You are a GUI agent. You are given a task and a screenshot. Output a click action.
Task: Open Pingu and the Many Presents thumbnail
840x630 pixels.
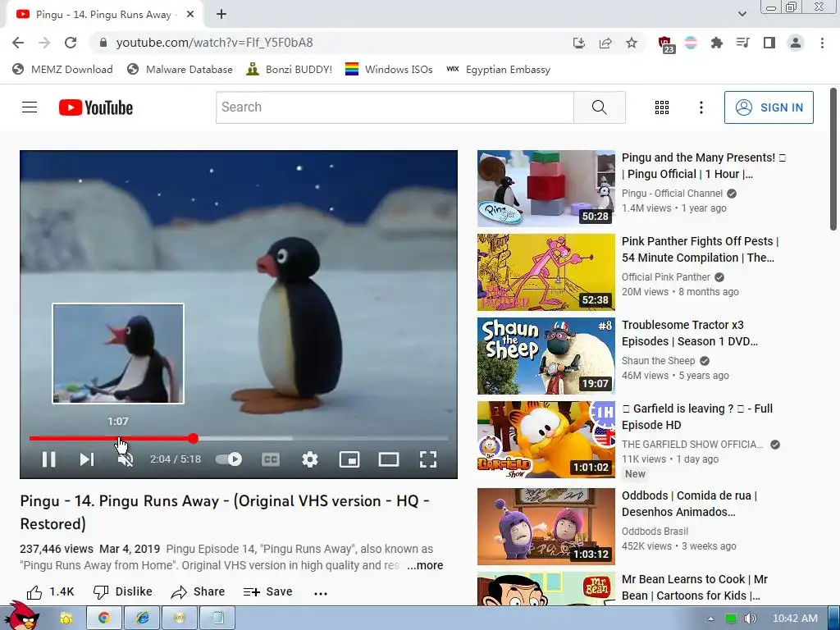(546, 189)
